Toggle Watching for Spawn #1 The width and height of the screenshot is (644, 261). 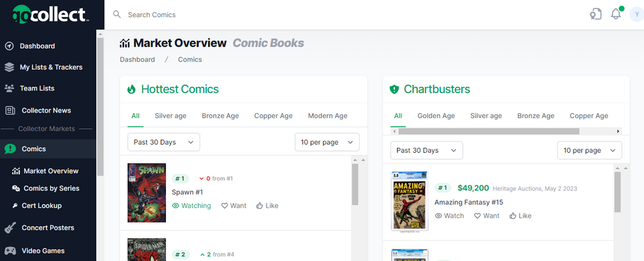[191, 206]
